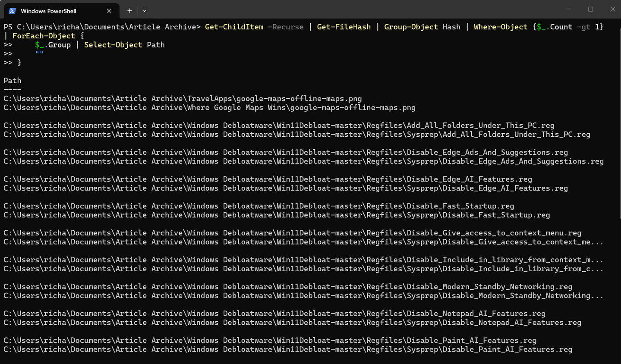Click Regfiles\Disable_Fast_Startup.reg path line

pos(259,206)
